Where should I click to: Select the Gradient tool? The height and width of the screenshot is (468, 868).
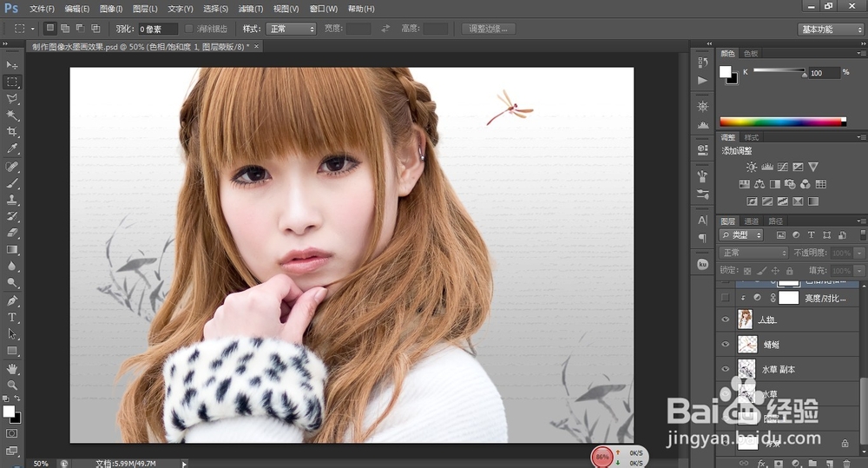tap(11, 250)
